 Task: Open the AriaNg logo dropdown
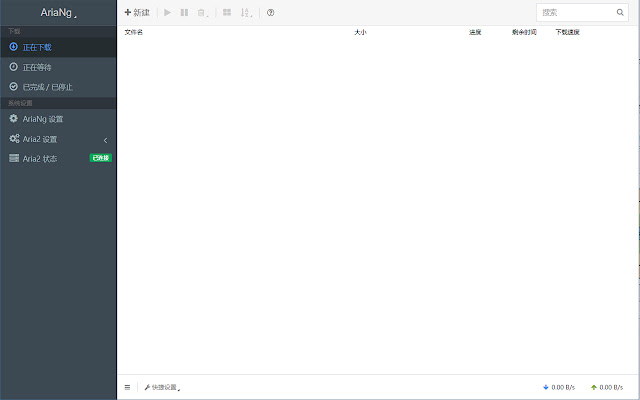[x=58, y=13]
